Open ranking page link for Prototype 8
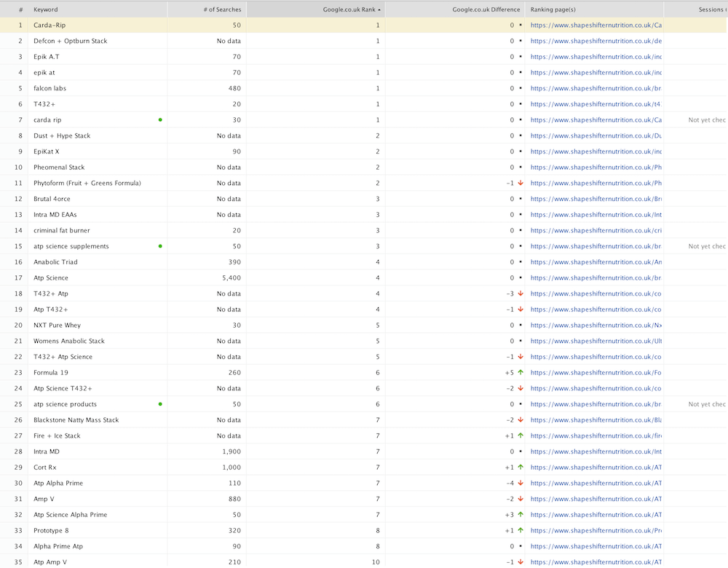 [596, 530]
